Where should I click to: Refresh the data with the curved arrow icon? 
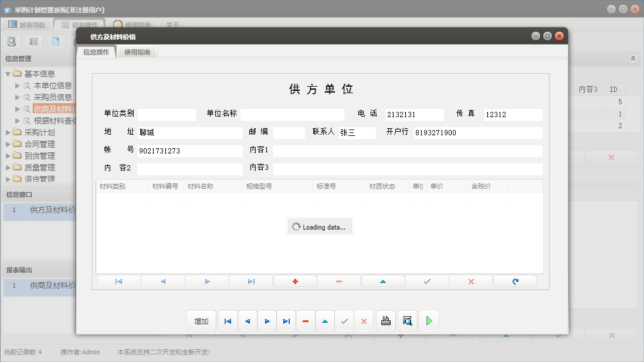coord(515,281)
